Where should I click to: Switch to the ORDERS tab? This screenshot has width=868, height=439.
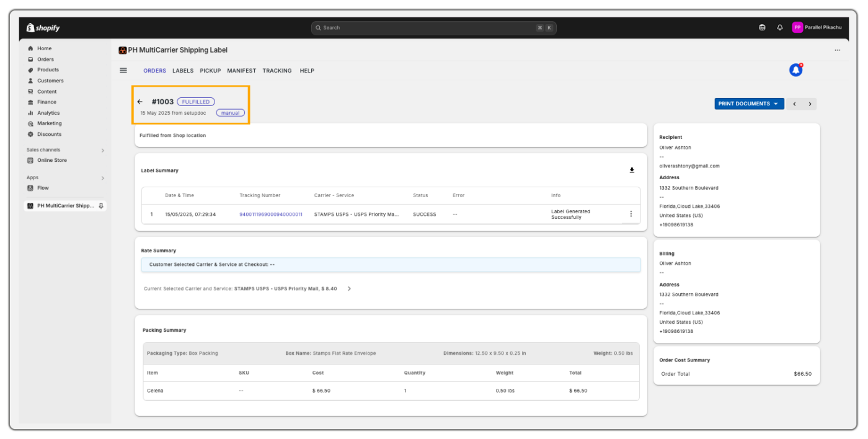click(154, 71)
